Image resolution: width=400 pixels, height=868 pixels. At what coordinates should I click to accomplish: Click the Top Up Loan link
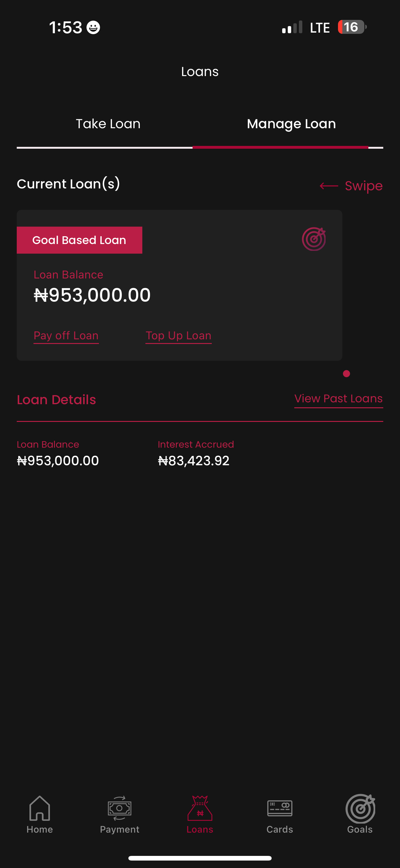pyautogui.click(x=179, y=336)
